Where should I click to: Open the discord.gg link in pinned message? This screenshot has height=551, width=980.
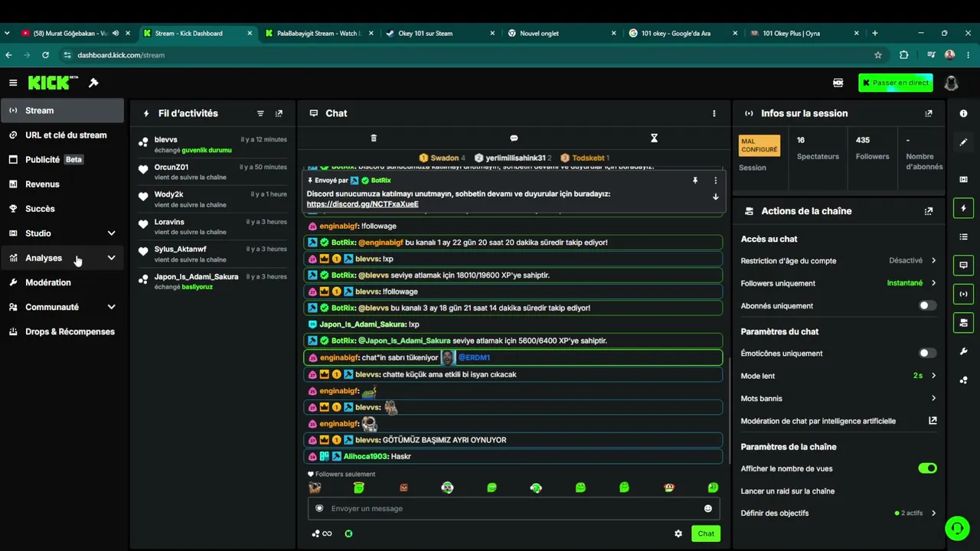(362, 204)
